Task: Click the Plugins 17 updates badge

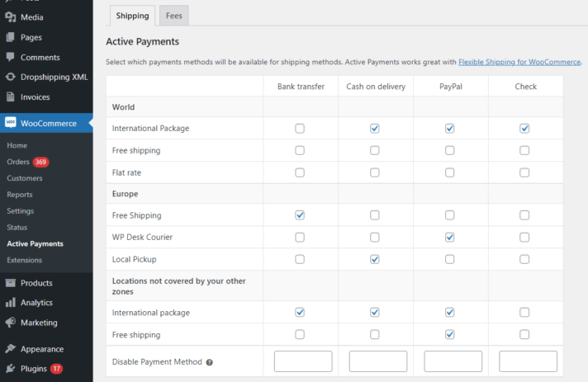Action: (56, 369)
